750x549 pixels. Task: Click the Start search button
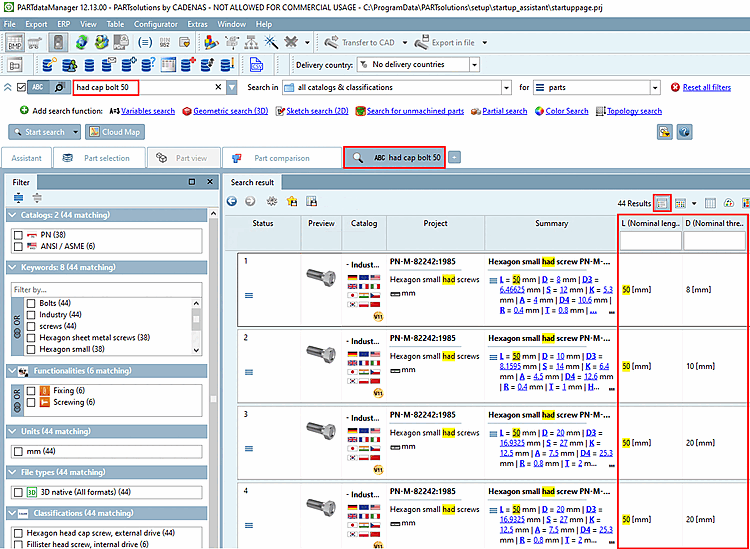click(39, 132)
